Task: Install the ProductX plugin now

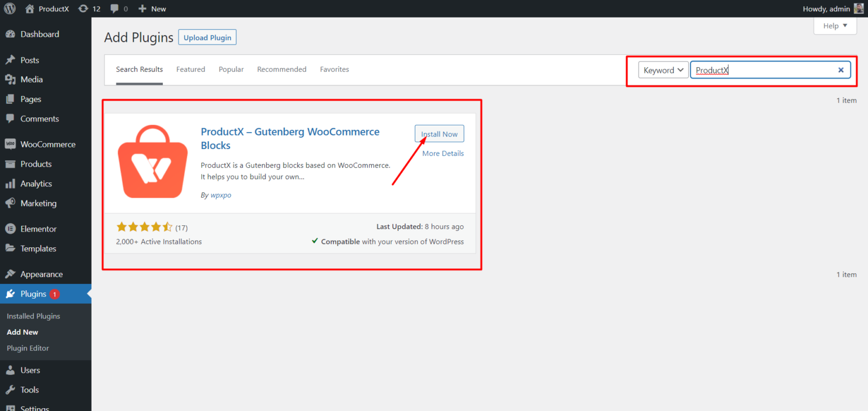Action: (439, 134)
